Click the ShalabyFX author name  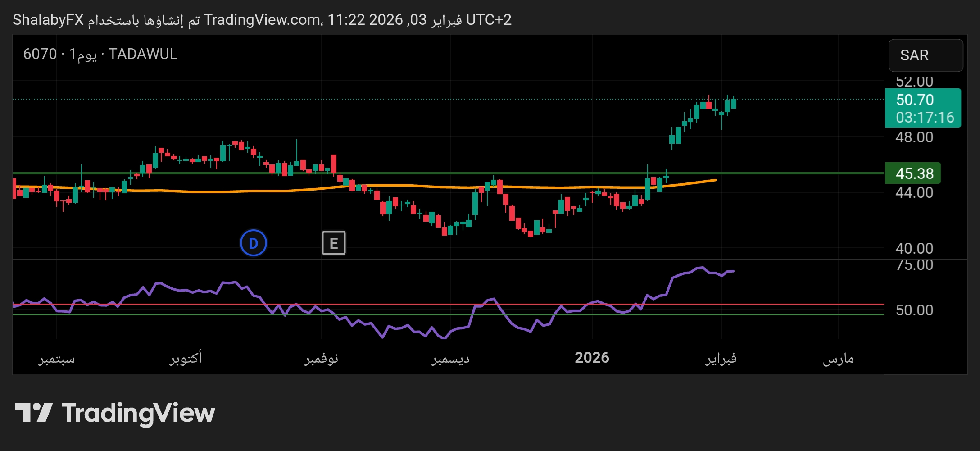pos(48,20)
